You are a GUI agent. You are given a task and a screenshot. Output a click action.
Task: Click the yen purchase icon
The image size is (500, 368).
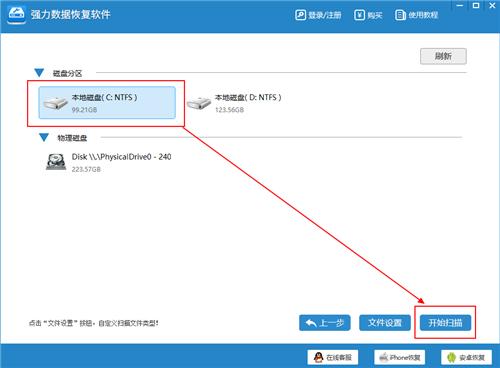pyautogui.click(x=359, y=15)
